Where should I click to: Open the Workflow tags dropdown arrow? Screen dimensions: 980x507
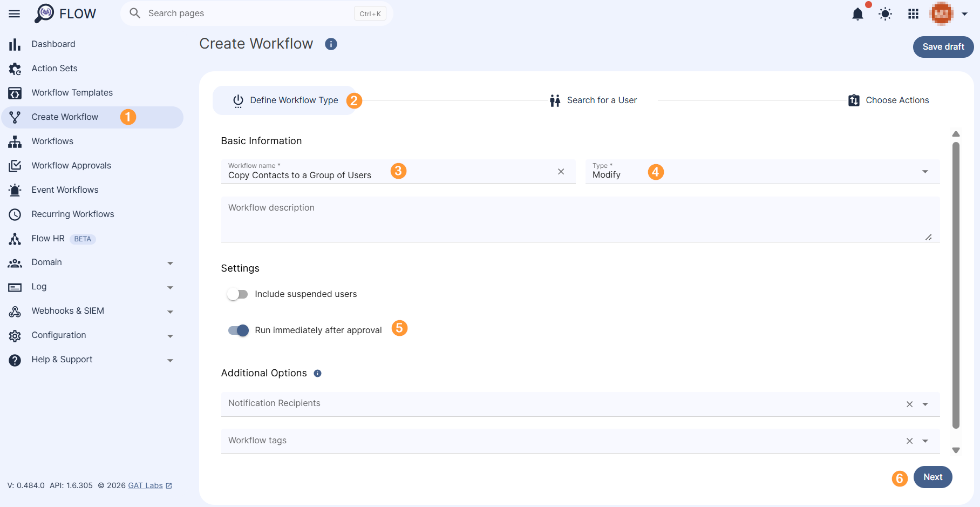925,441
